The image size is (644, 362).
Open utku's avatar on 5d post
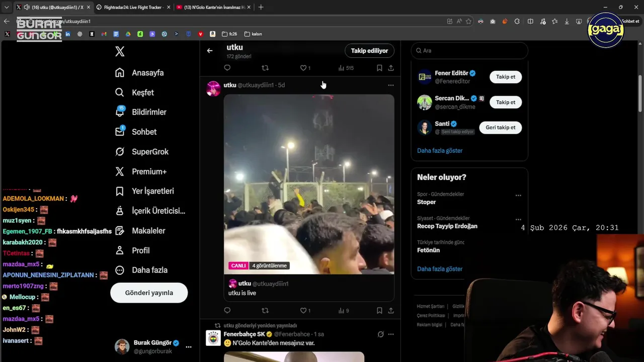pyautogui.click(x=213, y=88)
